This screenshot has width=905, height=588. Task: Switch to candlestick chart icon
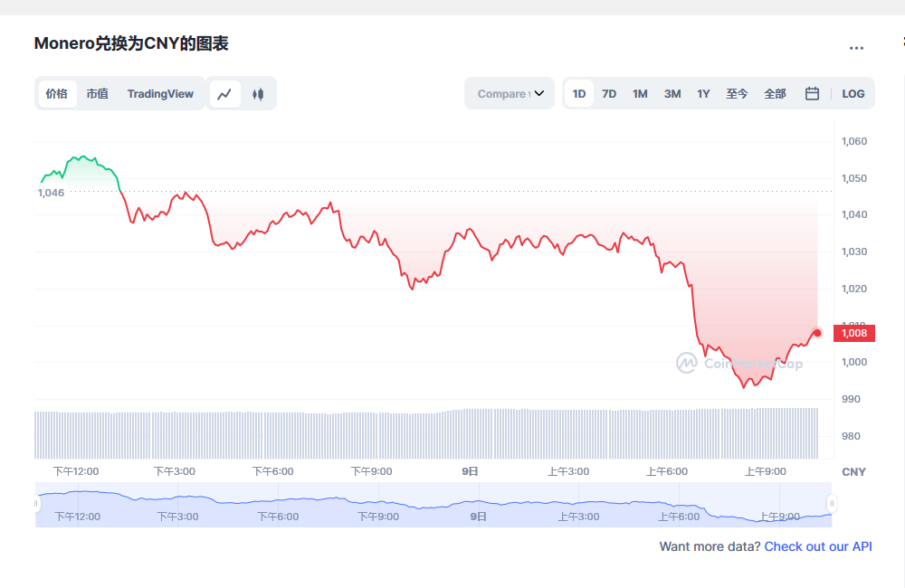258,93
